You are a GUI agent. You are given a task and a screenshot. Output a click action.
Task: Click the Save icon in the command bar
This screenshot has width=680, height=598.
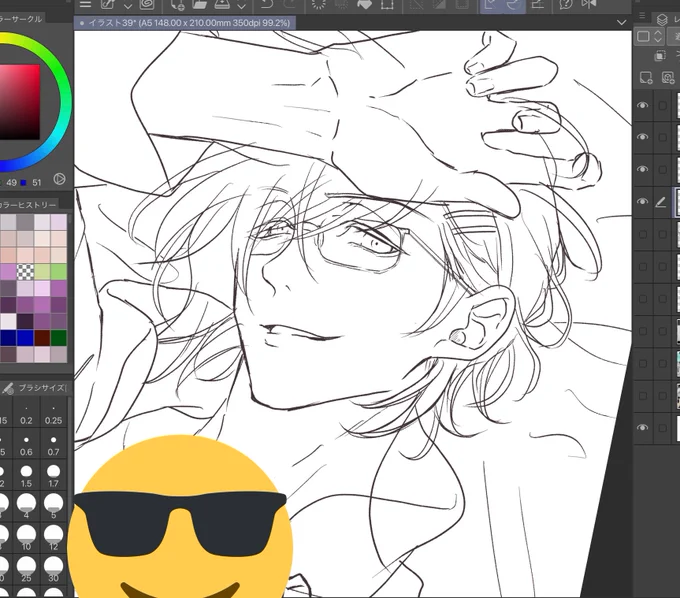[222, 4]
